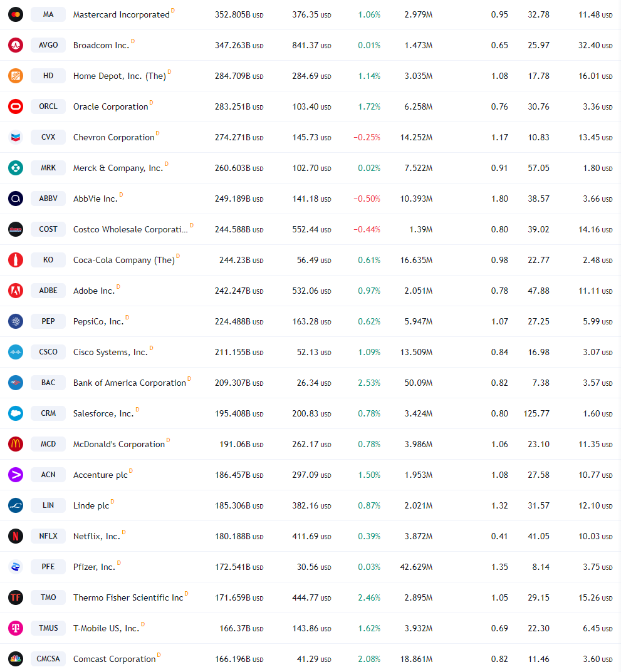Select the TMUS ticker badge
The image size is (621, 672).
(48, 628)
